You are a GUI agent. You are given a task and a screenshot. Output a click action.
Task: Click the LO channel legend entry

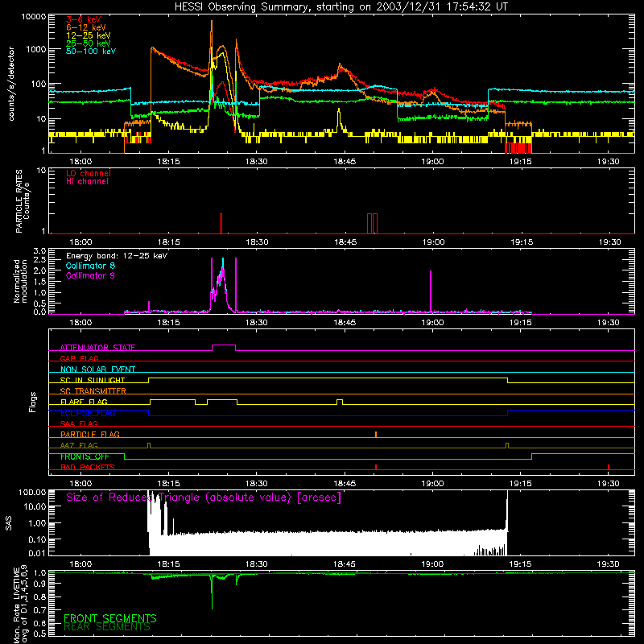point(89,173)
